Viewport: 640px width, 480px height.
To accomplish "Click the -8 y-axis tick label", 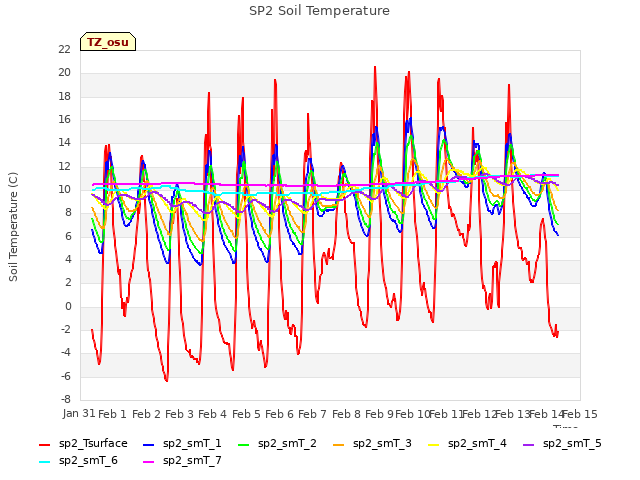I will point(66,399).
